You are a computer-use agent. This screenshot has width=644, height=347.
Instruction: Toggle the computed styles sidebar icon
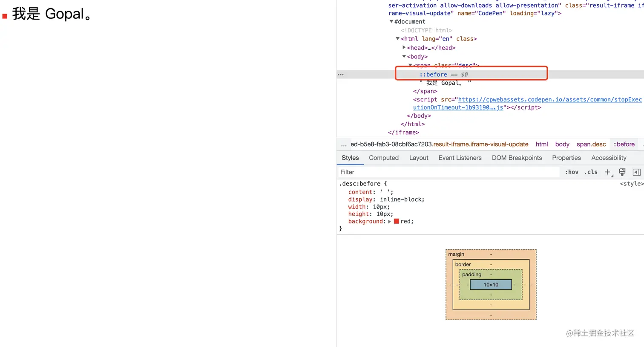point(637,172)
